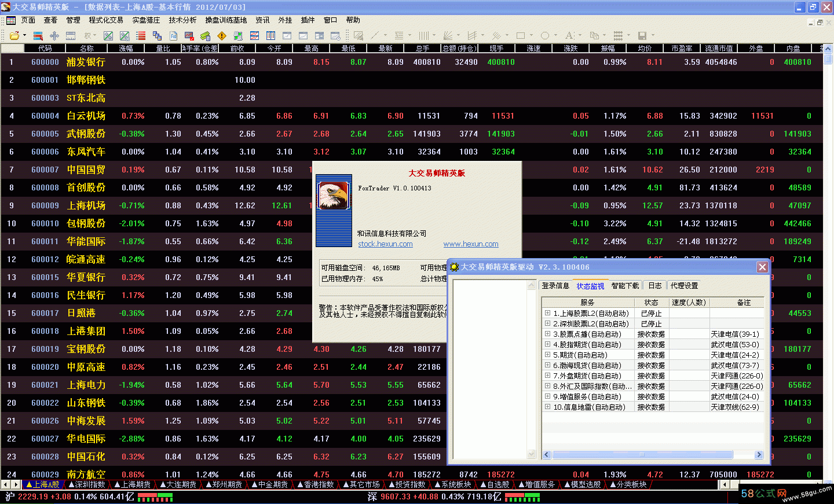Click the ruler measurement toolbar icon
834x504 pixels.
point(71,35)
